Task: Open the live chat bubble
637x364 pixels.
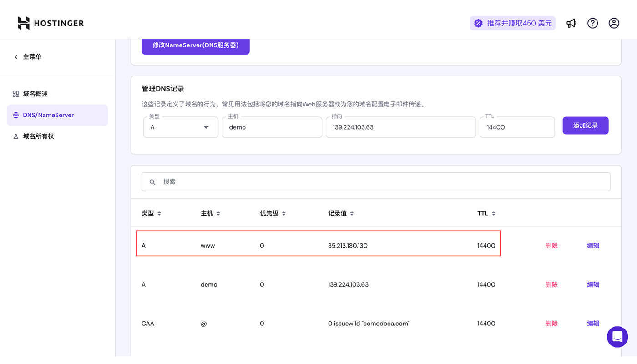Action: (x=617, y=337)
